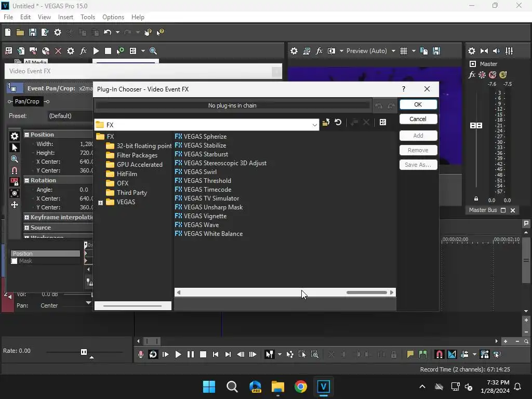532x399 pixels.
Task: Open Preview (Auto) quality dropdown
Action: click(394, 51)
